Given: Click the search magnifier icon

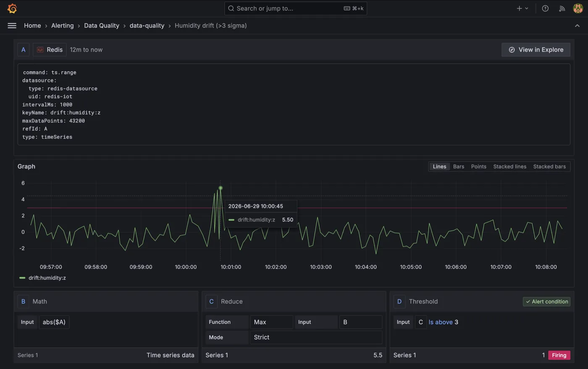Looking at the screenshot, I should coord(231,8).
